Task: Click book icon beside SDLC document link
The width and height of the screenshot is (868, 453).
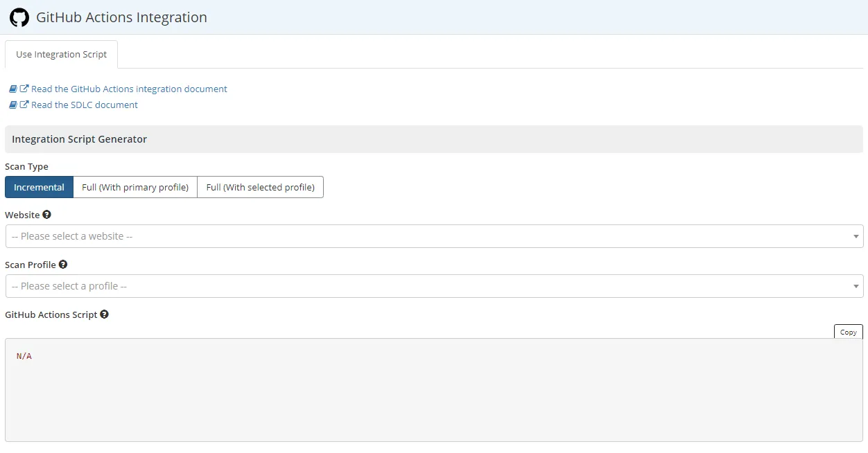Action: click(12, 105)
